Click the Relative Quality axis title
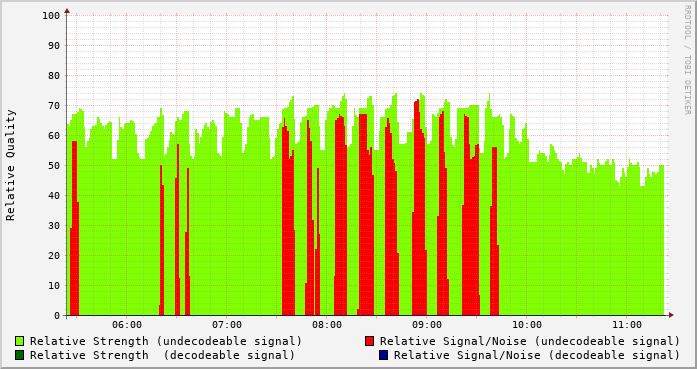This screenshot has width=697, height=369. (x=10, y=165)
